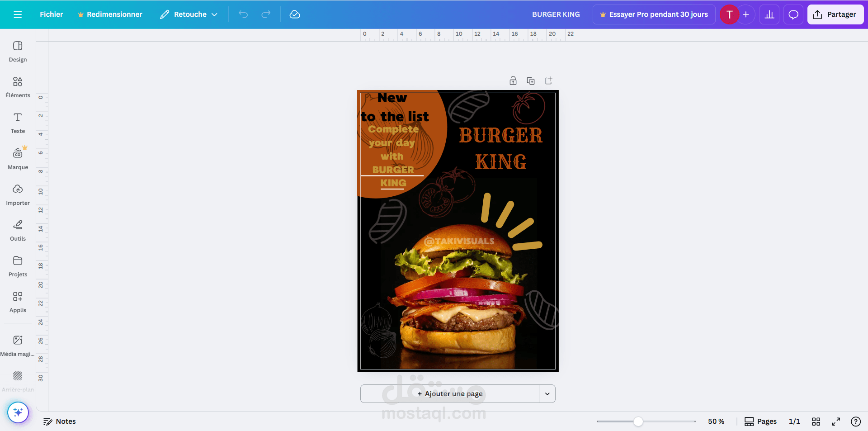Screen dimensions: 868x431
Task: Switch to grid view
Action: pyautogui.click(x=816, y=422)
